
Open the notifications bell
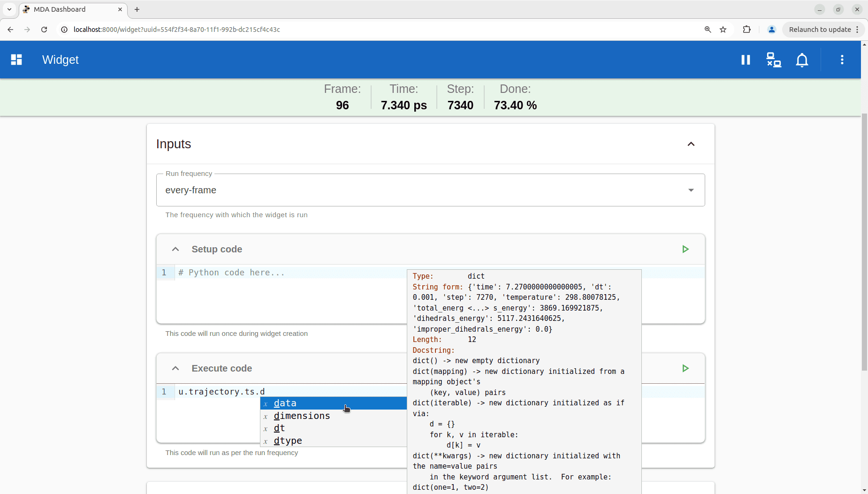802,60
